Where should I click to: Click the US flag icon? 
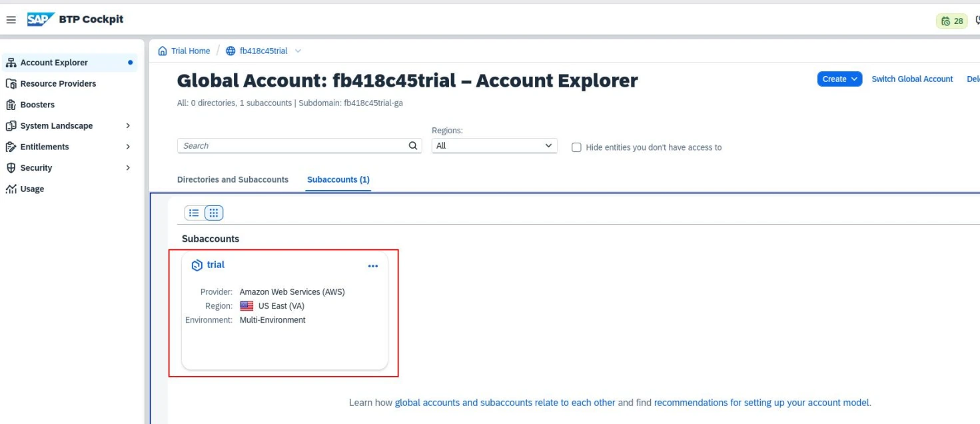click(x=246, y=306)
